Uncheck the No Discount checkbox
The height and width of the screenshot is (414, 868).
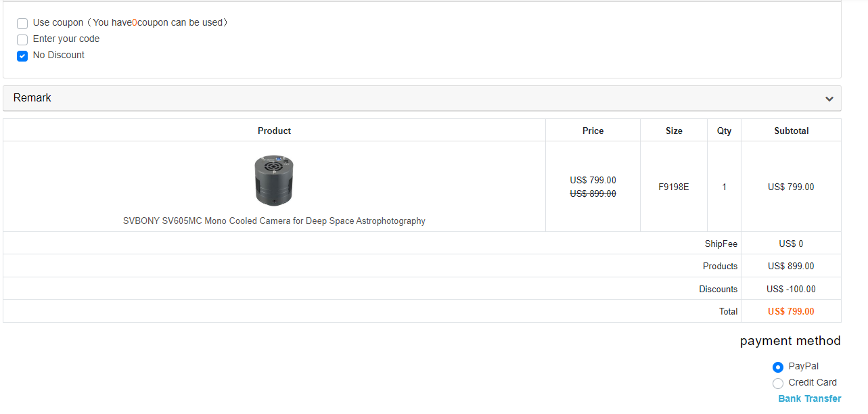[x=22, y=56]
